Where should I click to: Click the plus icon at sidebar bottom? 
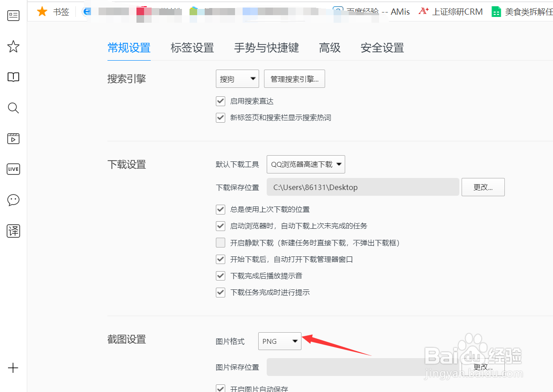pyautogui.click(x=13, y=368)
